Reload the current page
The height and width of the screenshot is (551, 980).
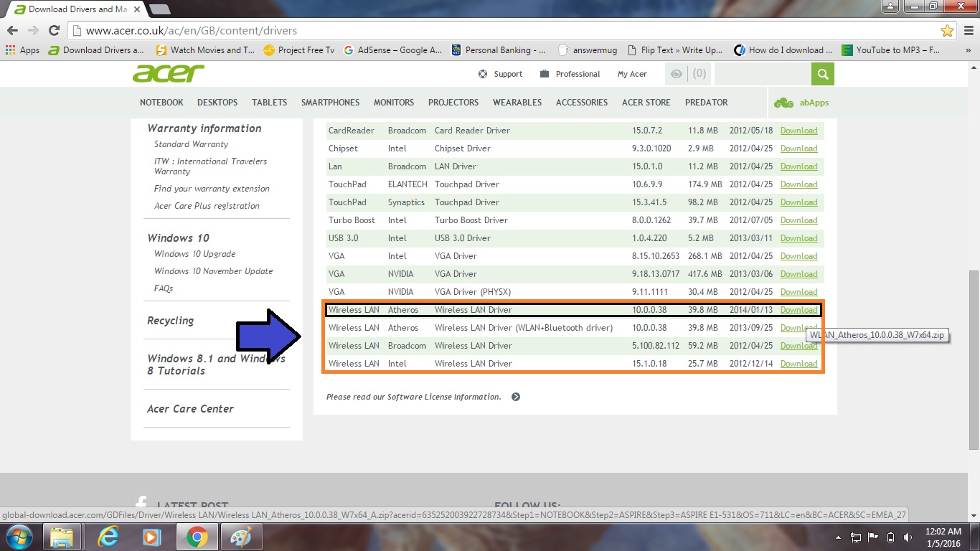(54, 30)
